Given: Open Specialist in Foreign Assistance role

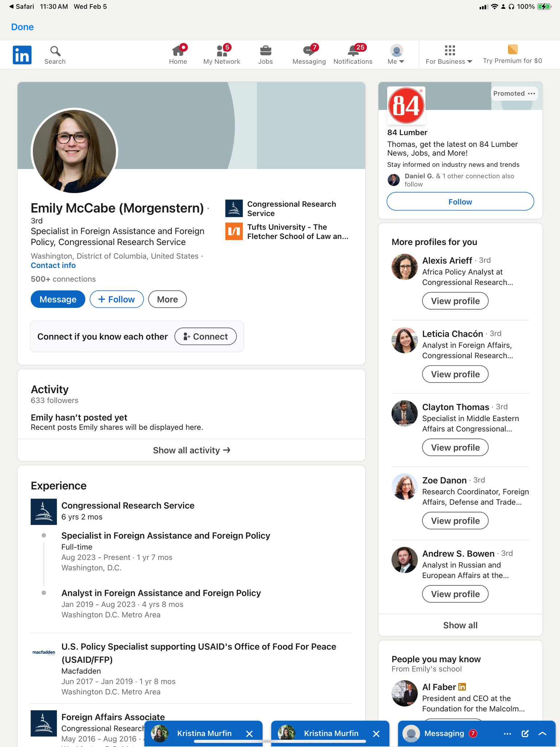Looking at the screenshot, I should tap(166, 536).
